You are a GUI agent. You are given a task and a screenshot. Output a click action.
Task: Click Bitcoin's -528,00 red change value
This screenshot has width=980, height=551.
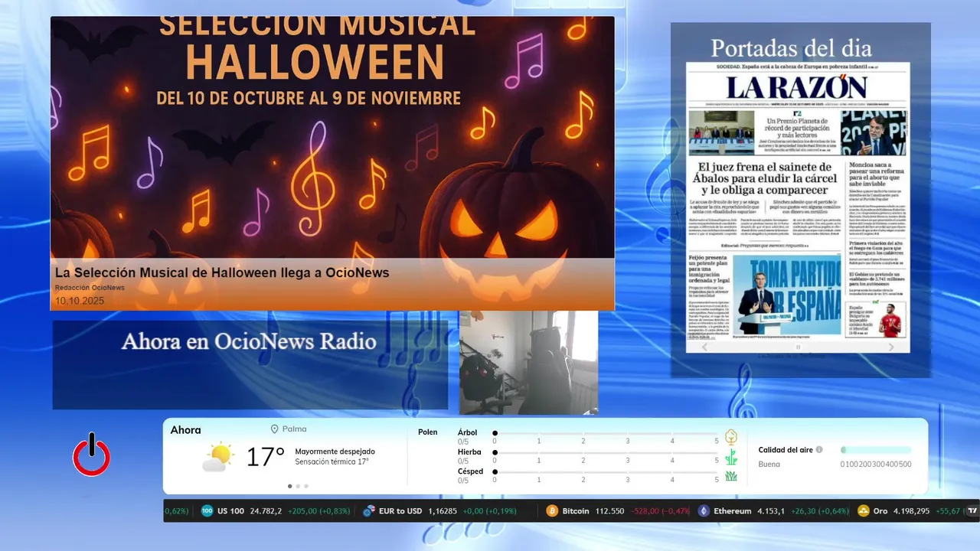point(646,511)
